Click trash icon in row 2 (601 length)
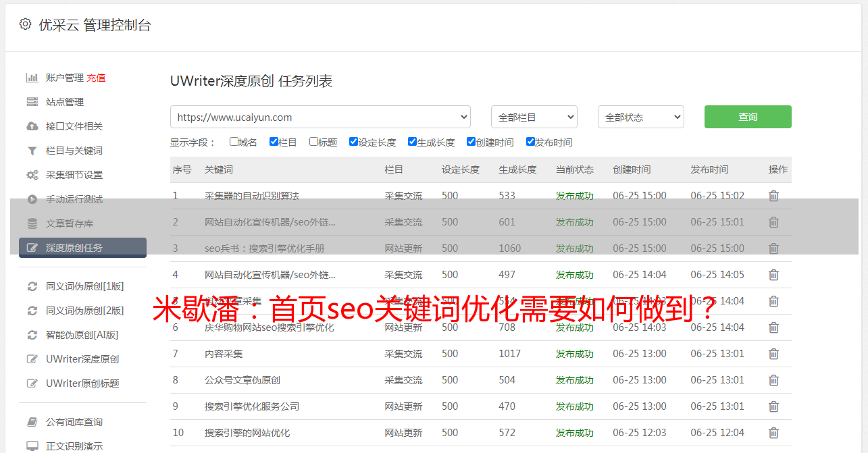 (x=773, y=222)
